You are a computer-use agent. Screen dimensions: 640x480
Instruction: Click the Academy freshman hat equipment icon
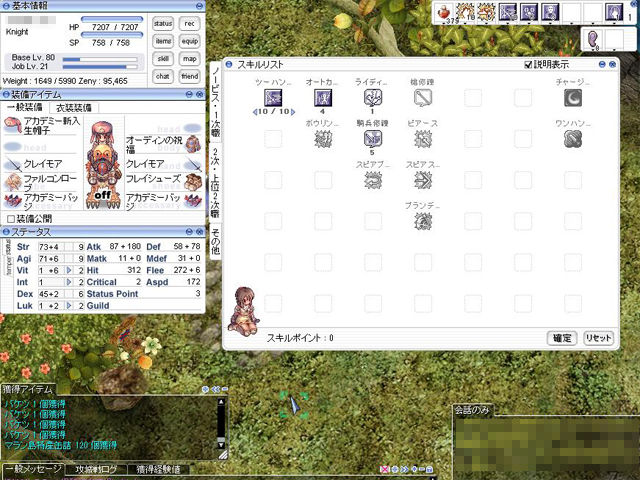pyautogui.click(x=13, y=125)
